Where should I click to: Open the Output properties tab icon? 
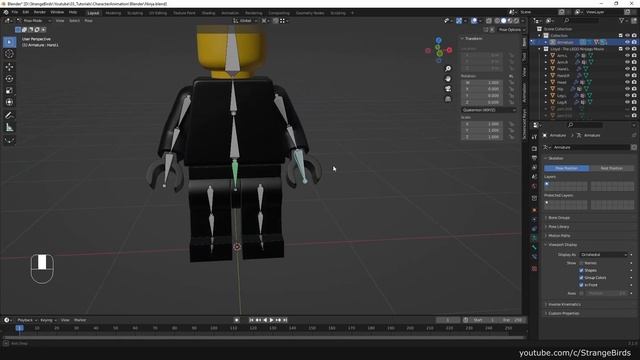click(x=534, y=158)
